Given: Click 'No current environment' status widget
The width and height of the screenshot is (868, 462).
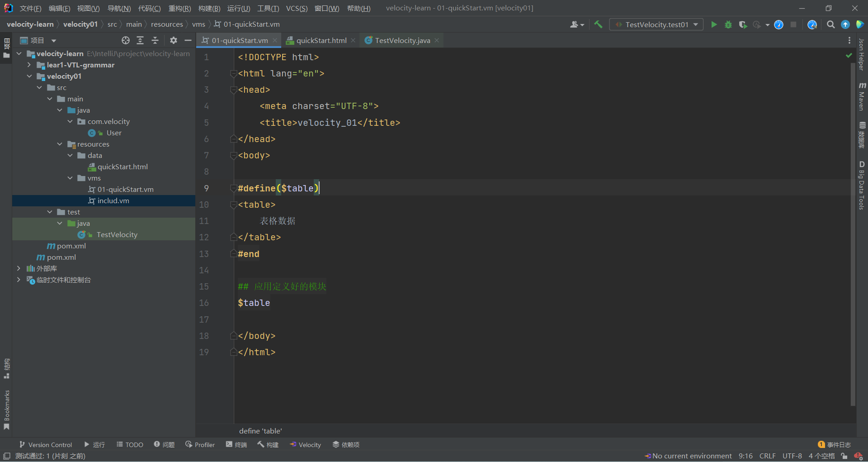Looking at the screenshot, I should pos(688,456).
